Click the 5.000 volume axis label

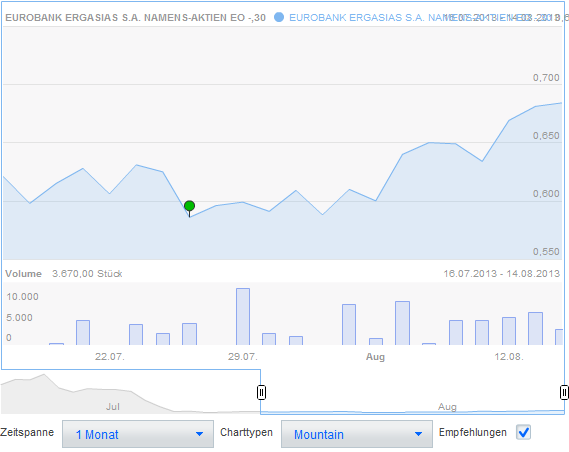(x=19, y=317)
